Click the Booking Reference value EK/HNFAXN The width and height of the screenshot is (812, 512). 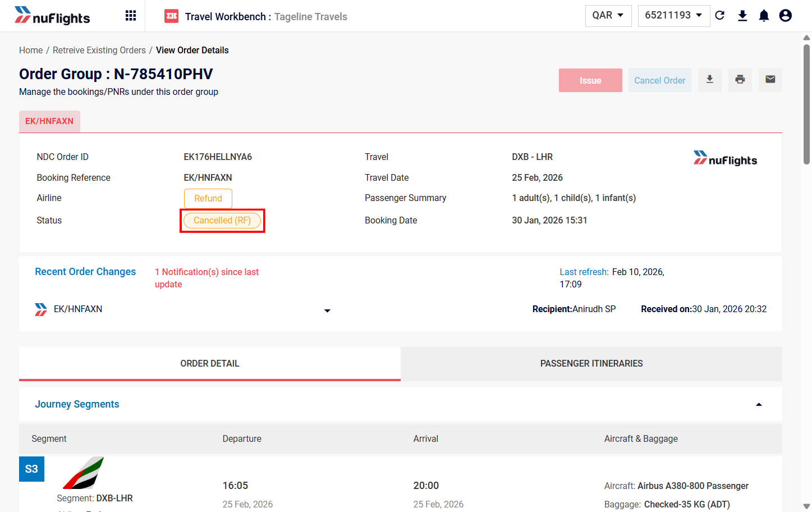pos(208,178)
